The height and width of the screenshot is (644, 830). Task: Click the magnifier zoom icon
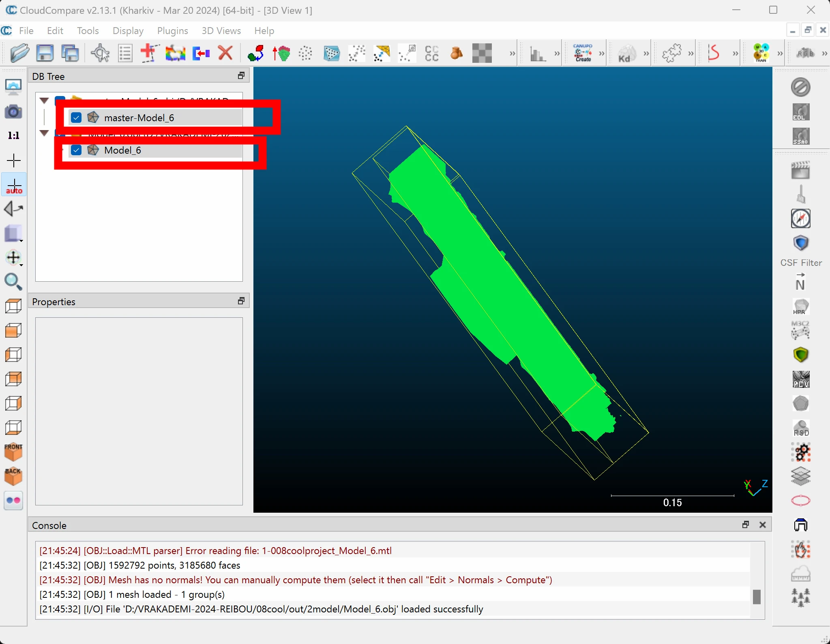(13, 282)
